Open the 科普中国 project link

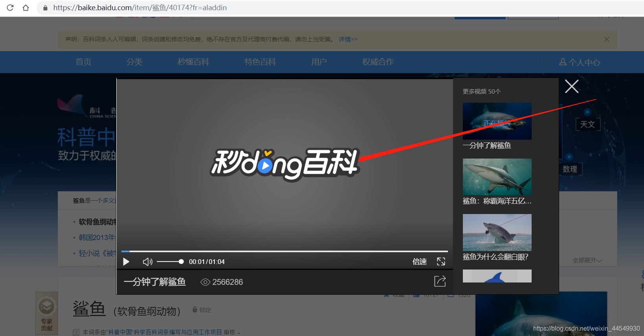coord(165,332)
